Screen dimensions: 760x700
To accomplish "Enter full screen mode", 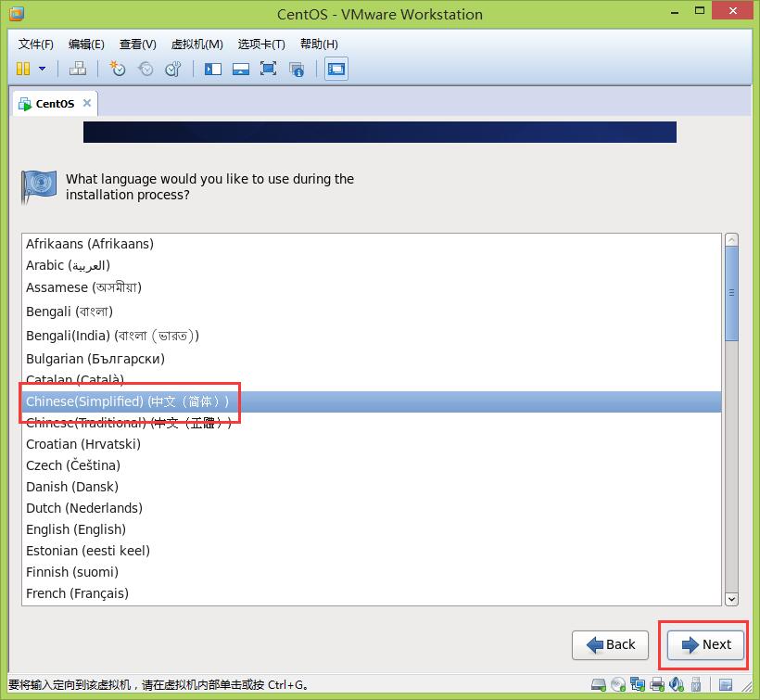I will (x=268, y=69).
